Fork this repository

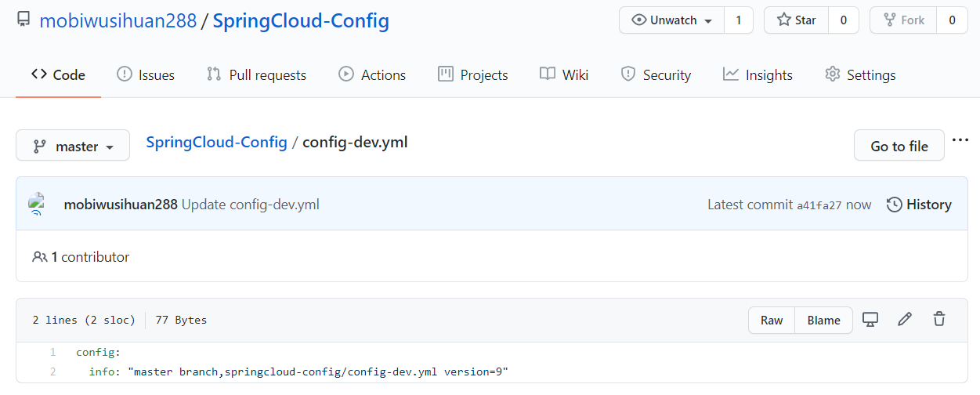coord(903,20)
